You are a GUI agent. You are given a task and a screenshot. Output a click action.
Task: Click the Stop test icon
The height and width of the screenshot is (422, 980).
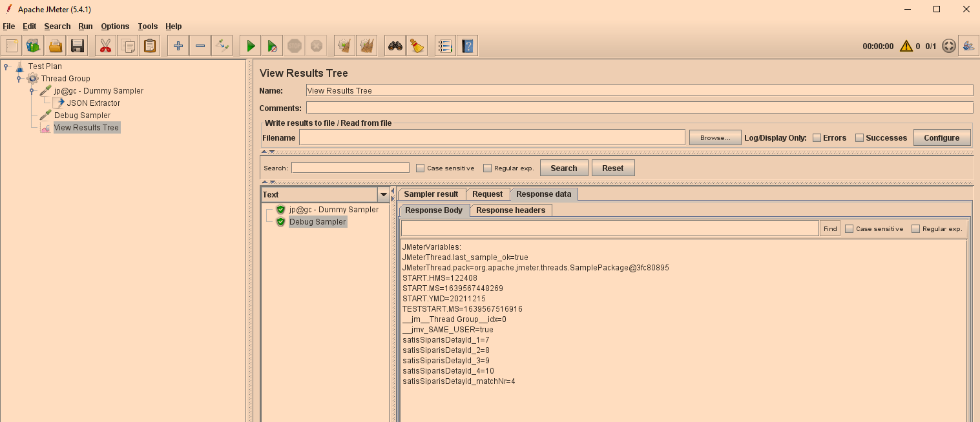pyautogui.click(x=295, y=46)
